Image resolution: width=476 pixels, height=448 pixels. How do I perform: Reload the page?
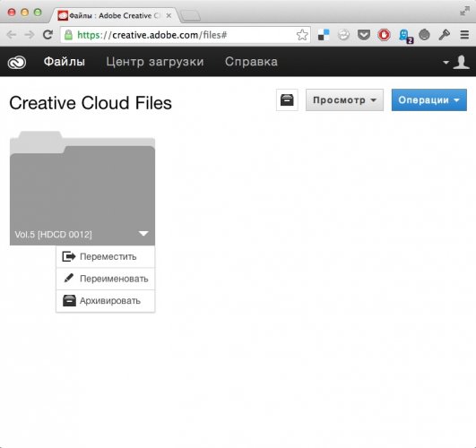pos(48,35)
